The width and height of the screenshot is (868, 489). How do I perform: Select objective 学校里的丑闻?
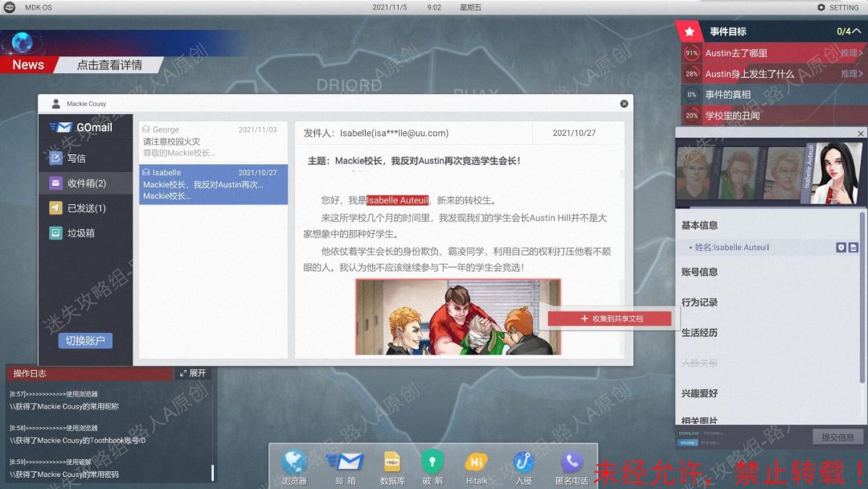coord(774,116)
